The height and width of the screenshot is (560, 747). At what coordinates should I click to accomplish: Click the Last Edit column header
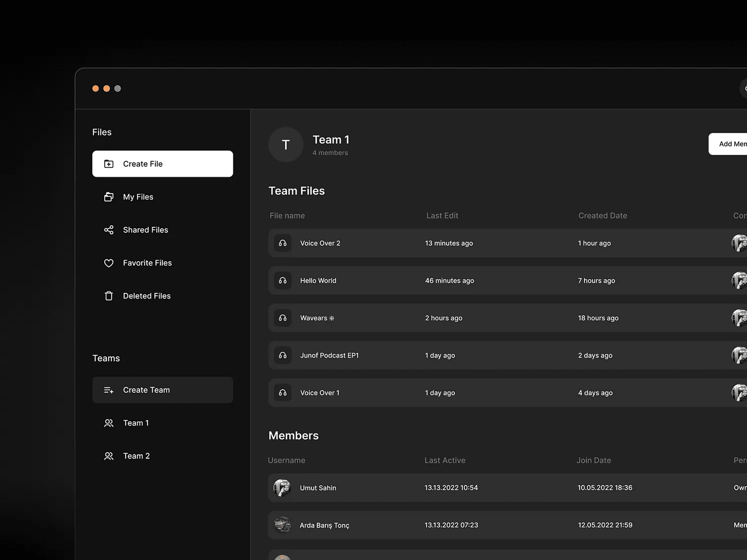pos(442,216)
